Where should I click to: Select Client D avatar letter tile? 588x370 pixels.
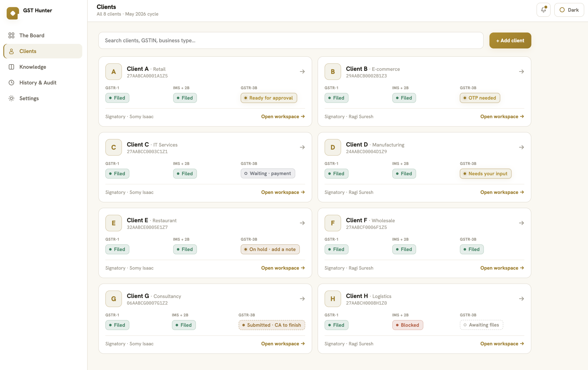(333, 147)
